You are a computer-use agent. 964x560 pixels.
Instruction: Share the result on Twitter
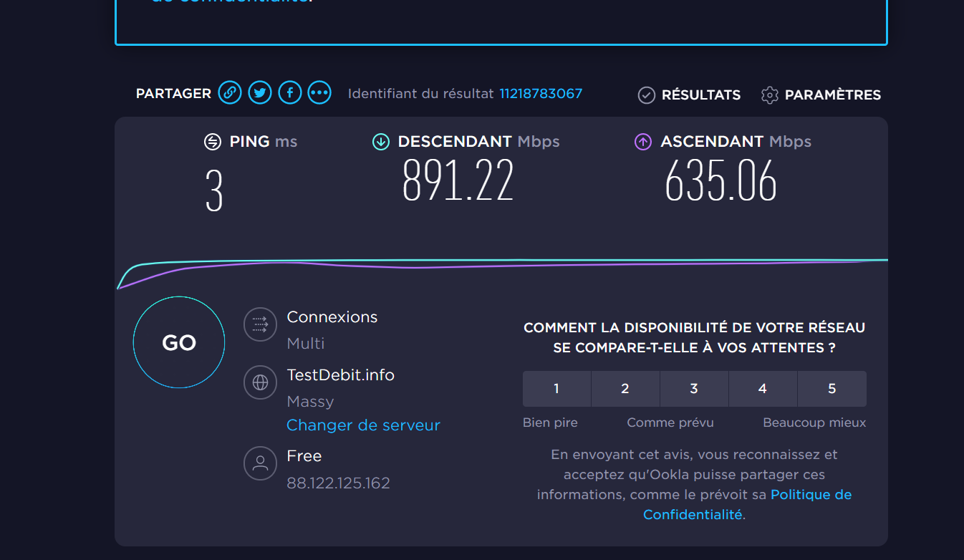[260, 93]
